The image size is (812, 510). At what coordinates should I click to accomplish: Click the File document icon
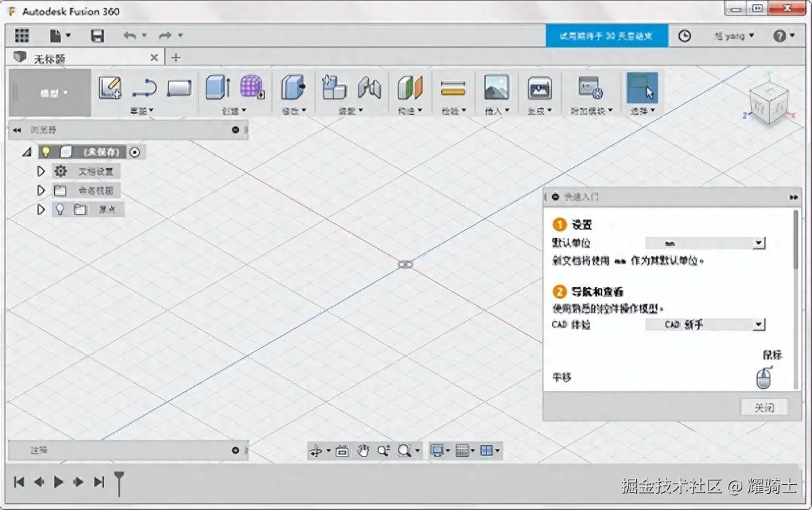tap(55, 36)
